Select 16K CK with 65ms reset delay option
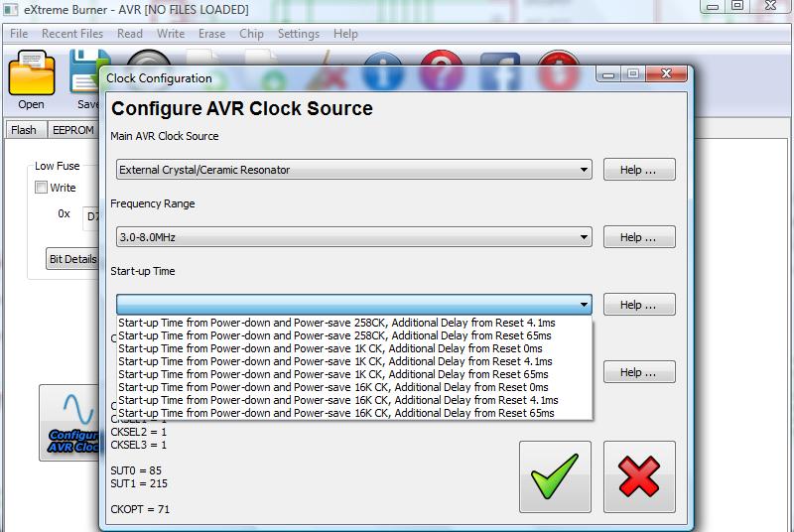 tap(354, 413)
